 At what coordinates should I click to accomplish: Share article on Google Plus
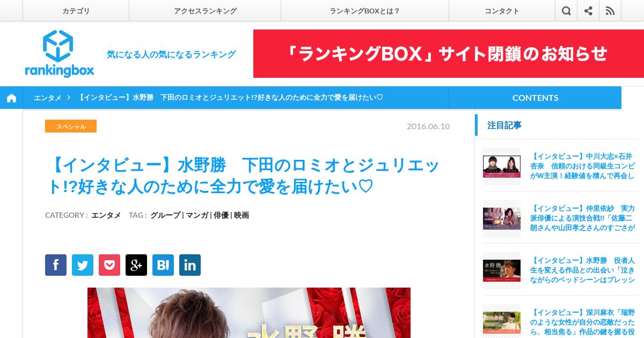coord(136,265)
